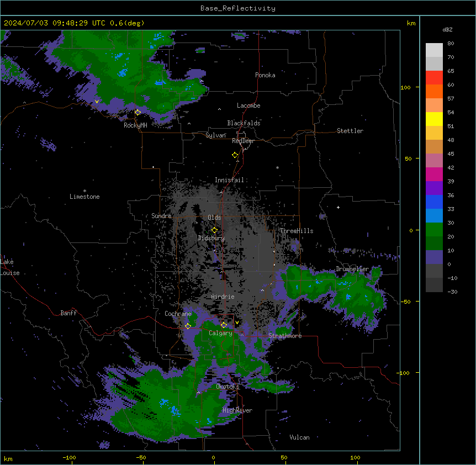Click the Cochrane town label

tap(178, 314)
